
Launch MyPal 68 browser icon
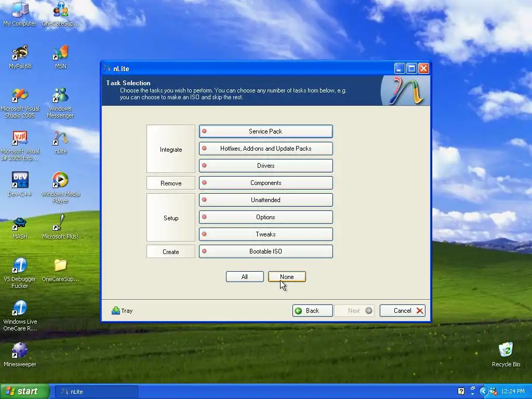point(20,57)
